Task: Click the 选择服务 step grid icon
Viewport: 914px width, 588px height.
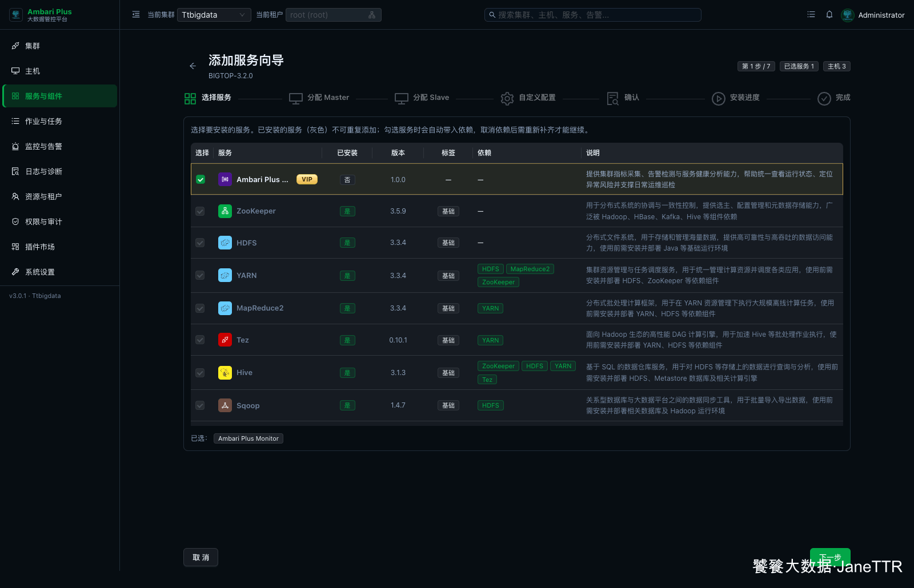Action: tap(190, 98)
